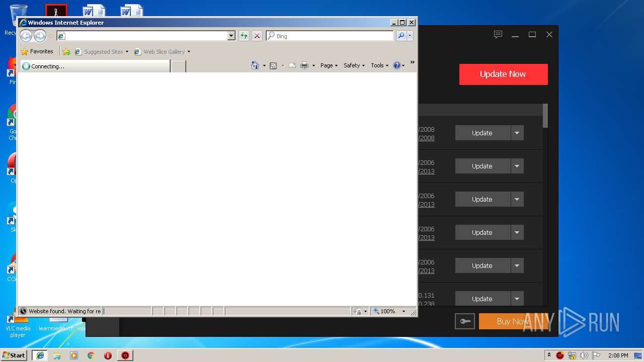Open the VLC media player desktop shortcut
The width and height of the screenshot is (644, 362).
pos(18,326)
